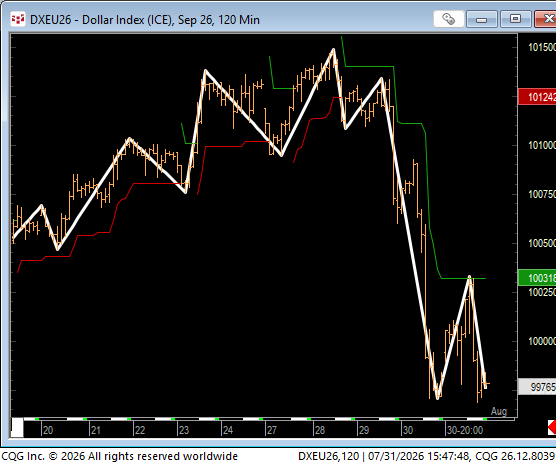
Task: Click the green 100318 price label
Action: pos(537,278)
